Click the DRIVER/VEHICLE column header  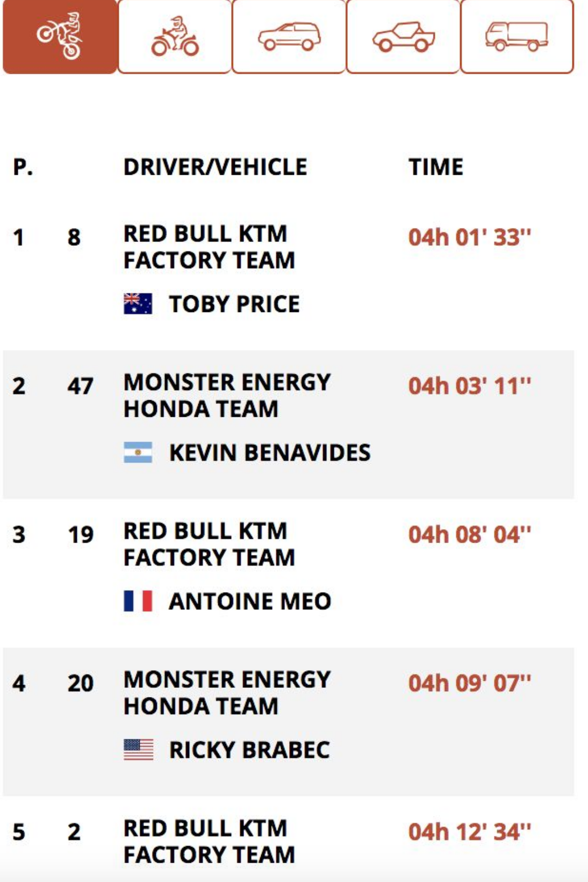215,167
